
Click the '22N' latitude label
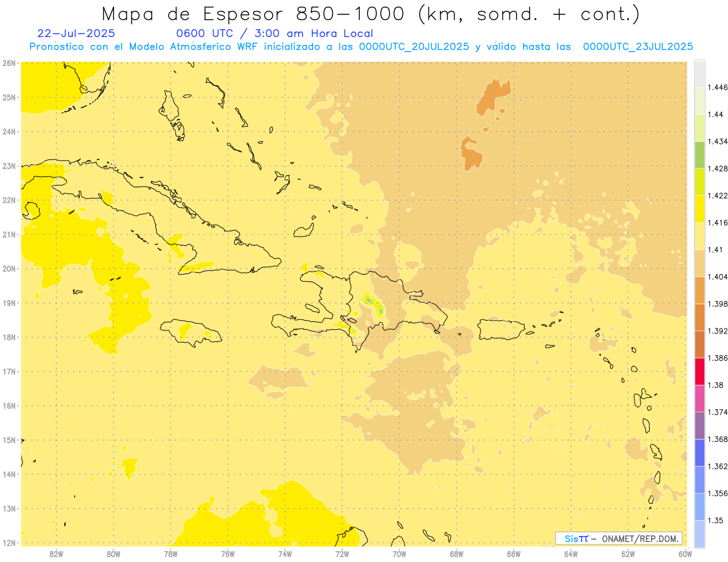click(x=8, y=200)
